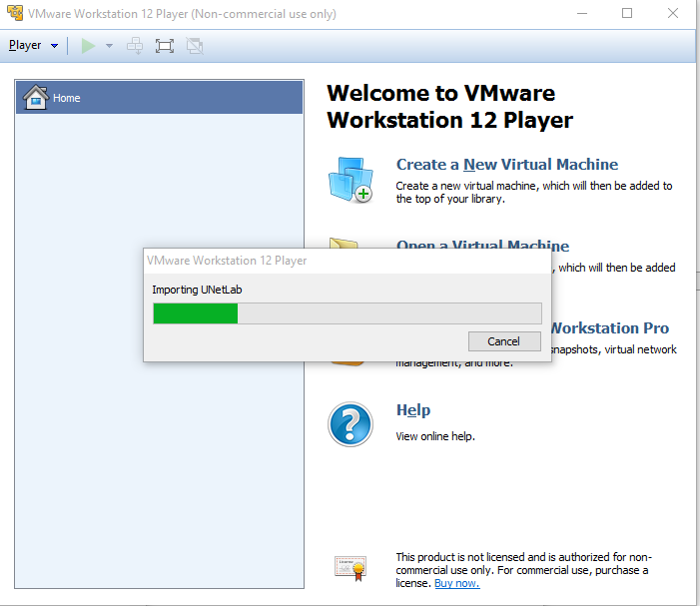The width and height of the screenshot is (700, 606).
Task: Click Send Ctrl+Alt+Del toolbar icon
Action: pos(135,46)
